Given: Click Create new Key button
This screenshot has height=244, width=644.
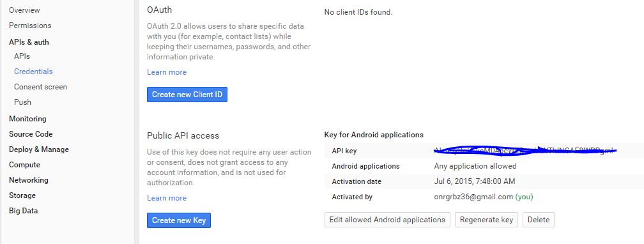Looking at the screenshot, I should click(179, 220).
